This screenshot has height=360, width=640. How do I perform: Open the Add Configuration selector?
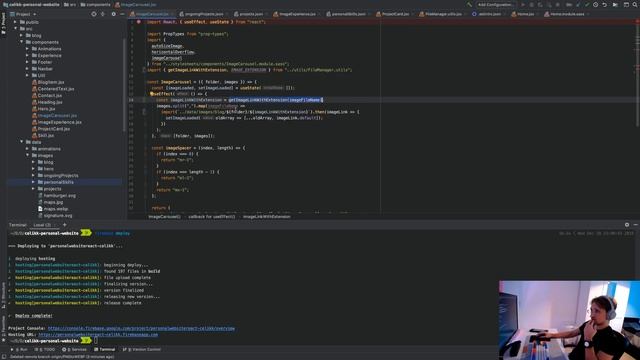(495, 5)
